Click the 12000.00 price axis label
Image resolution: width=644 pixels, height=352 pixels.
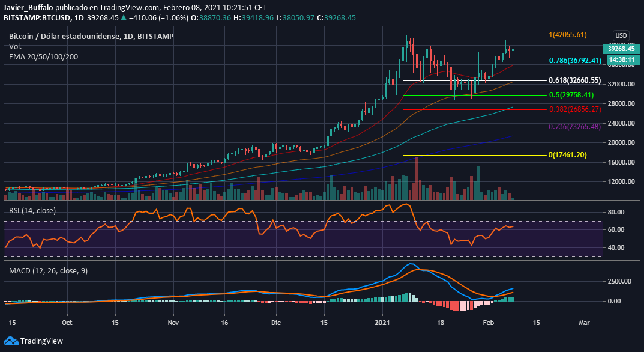(x=621, y=182)
